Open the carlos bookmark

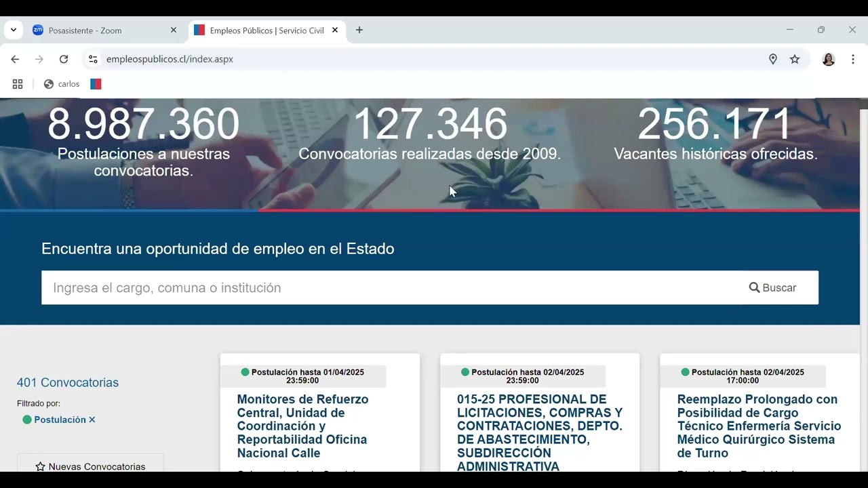coord(62,84)
